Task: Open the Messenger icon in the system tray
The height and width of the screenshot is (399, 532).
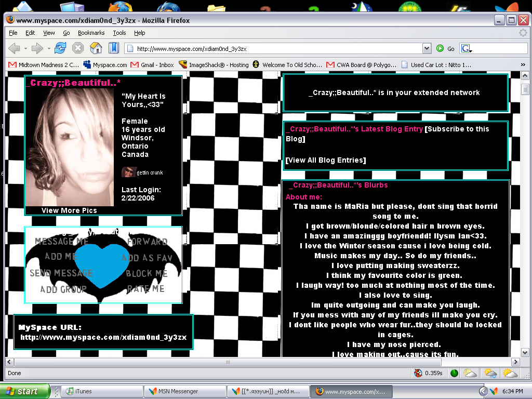Action: click(x=493, y=392)
